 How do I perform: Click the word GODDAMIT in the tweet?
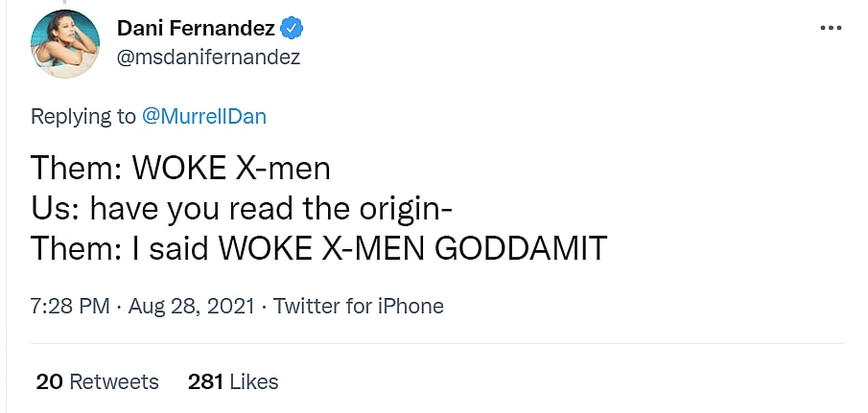521,248
